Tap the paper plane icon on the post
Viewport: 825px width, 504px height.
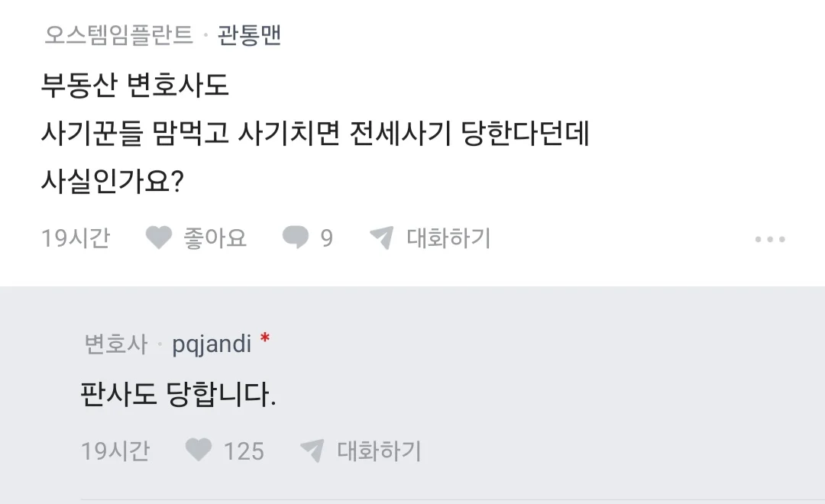[381, 238]
